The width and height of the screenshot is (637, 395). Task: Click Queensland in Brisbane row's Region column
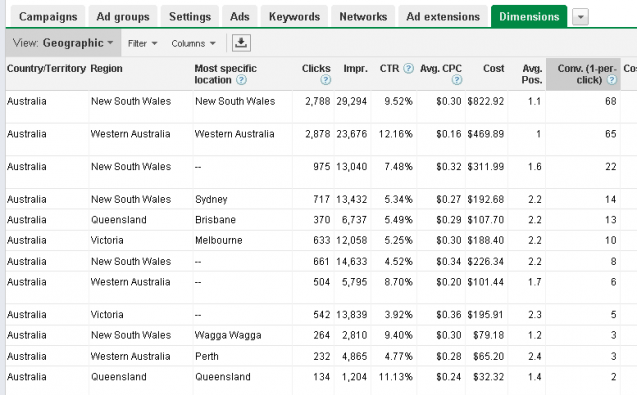[118, 219]
